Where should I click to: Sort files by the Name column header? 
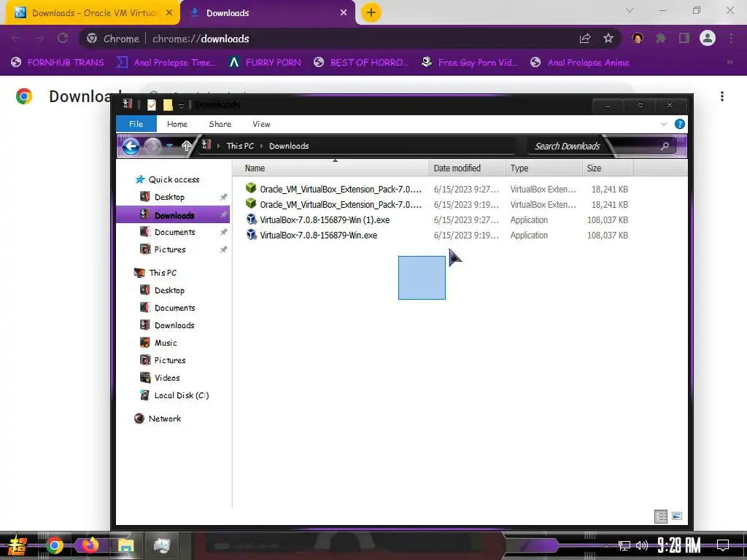(x=330, y=168)
